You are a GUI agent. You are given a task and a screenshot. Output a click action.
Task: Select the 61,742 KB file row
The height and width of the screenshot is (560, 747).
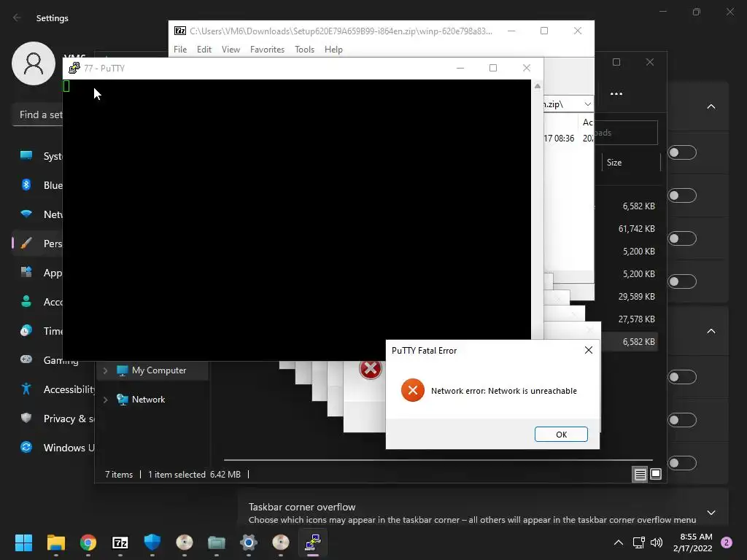(x=636, y=229)
